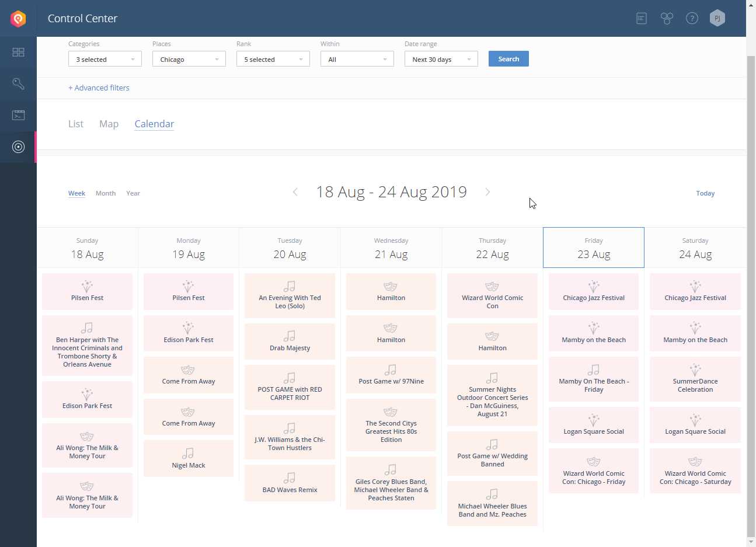Open first Ali Wong Milk & Money Tour

(x=88, y=445)
